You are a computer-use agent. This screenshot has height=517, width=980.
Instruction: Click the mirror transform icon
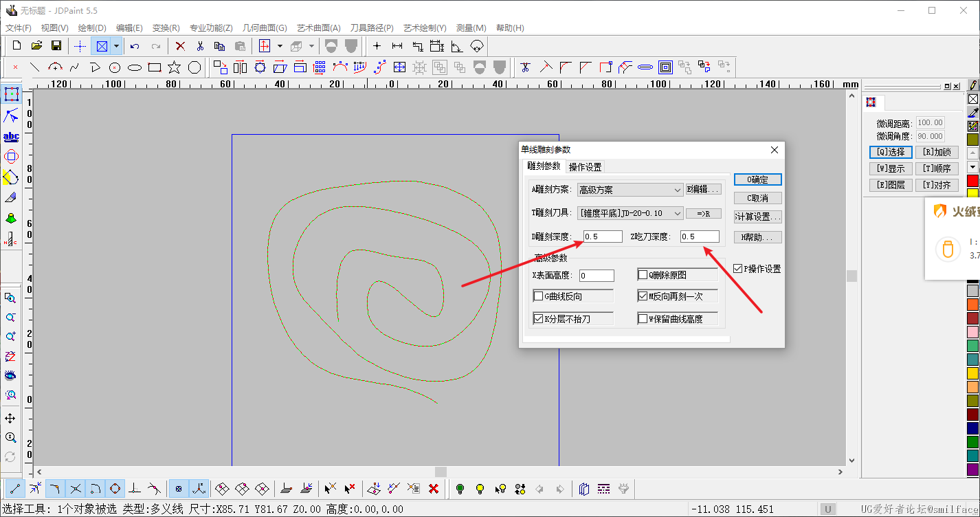click(x=240, y=67)
